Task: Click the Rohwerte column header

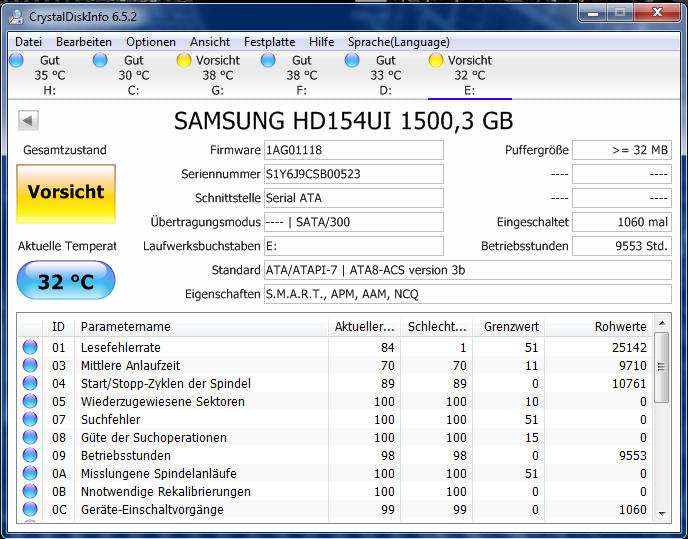Action: click(x=598, y=327)
